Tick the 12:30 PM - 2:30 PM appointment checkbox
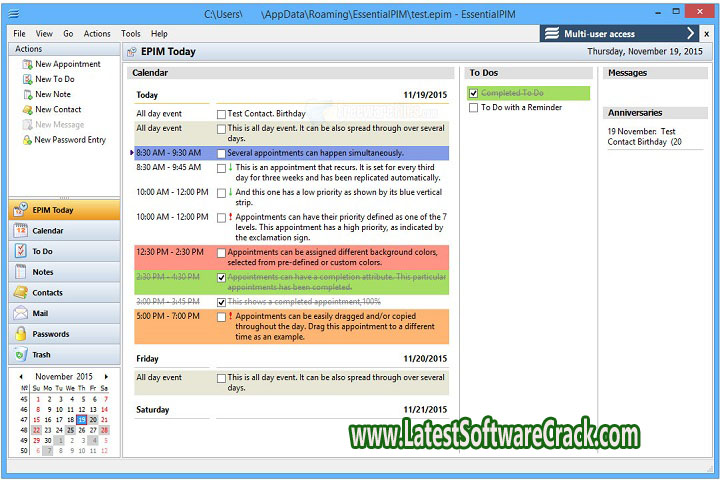This screenshot has height=480, width=720. [222, 253]
